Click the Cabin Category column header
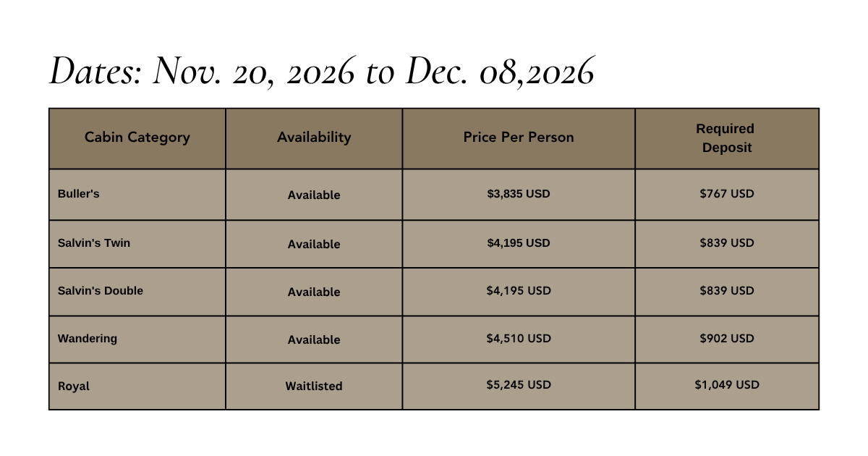The image size is (868, 456). pos(137,138)
